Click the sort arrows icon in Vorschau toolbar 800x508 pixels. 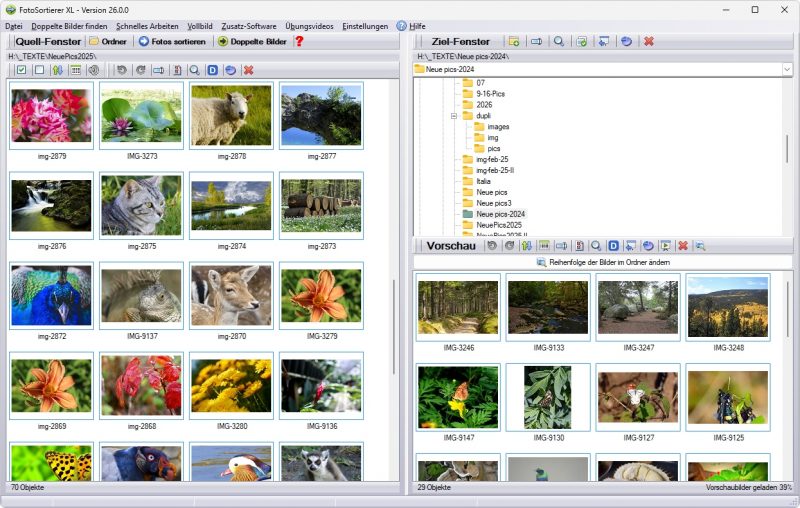[527, 246]
